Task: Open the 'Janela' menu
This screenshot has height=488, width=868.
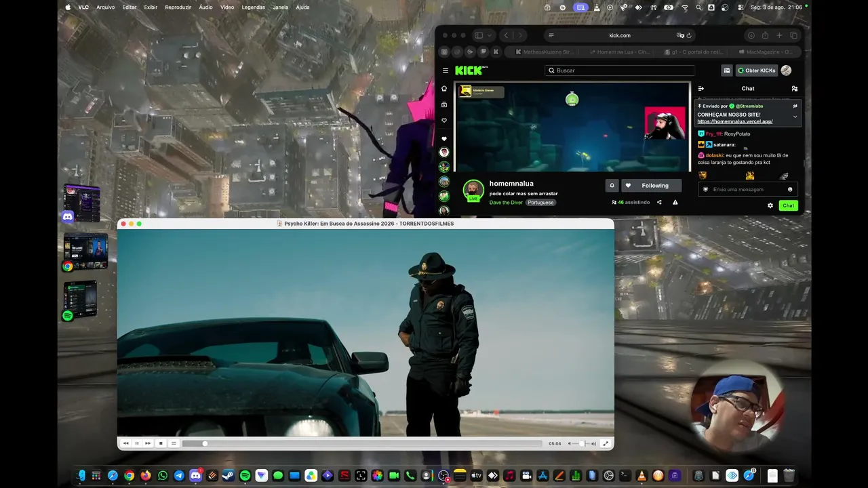Action: point(281,7)
